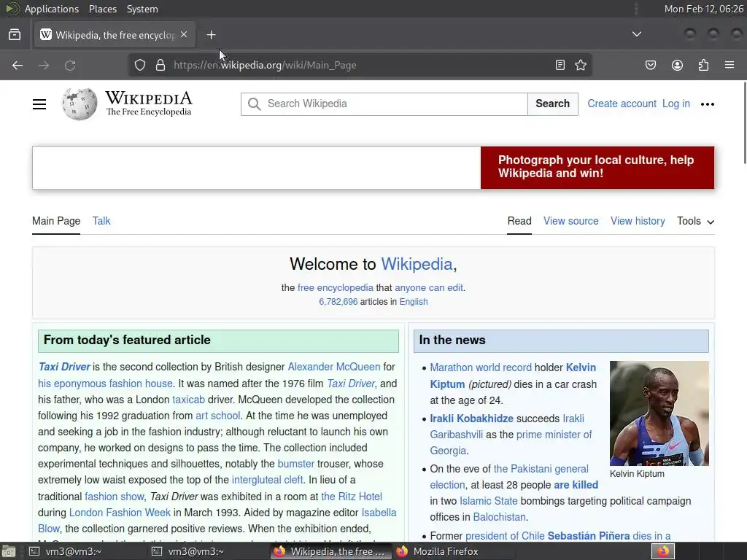Open free encyclopedia link
This screenshot has height=560, width=747.
pyautogui.click(x=336, y=287)
